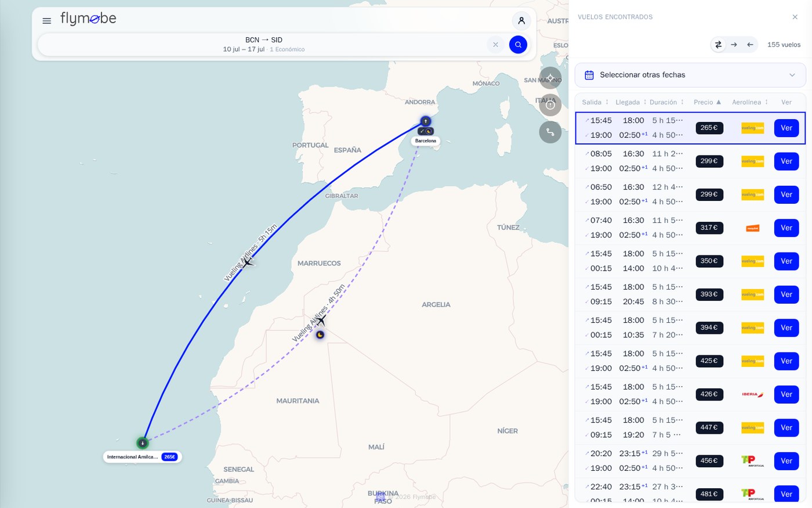Run search with blue magnifier button
This screenshot has height=508, width=812.
518,45
